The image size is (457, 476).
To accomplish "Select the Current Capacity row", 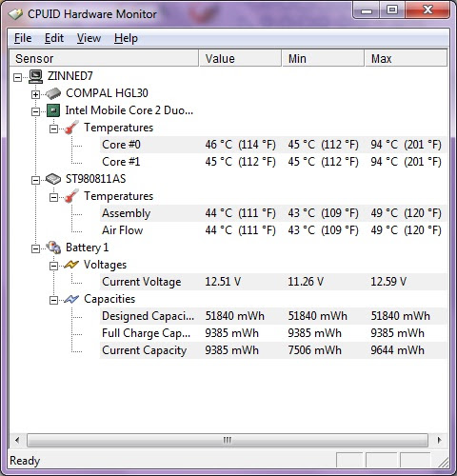I will pyautogui.click(x=273, y=350).
